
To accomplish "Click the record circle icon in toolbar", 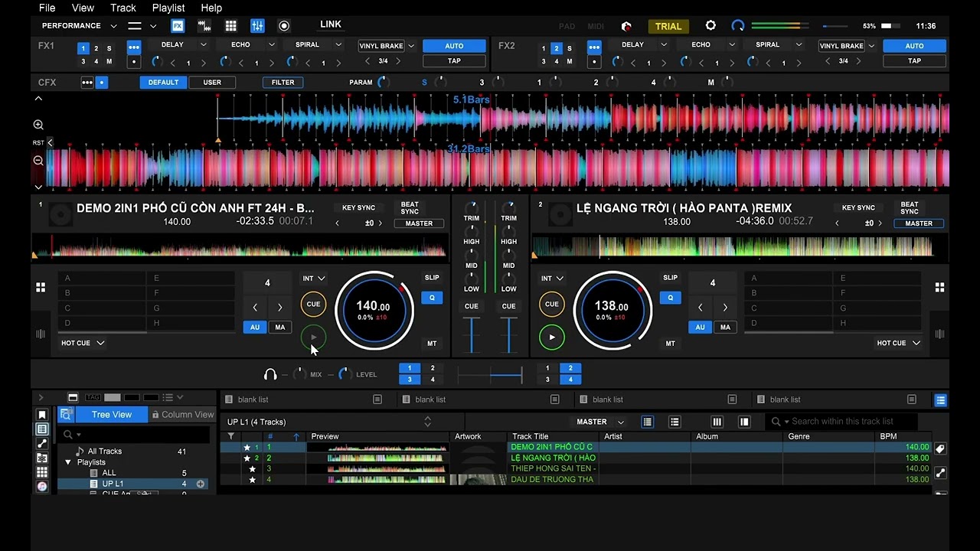I will coord(284,26).
